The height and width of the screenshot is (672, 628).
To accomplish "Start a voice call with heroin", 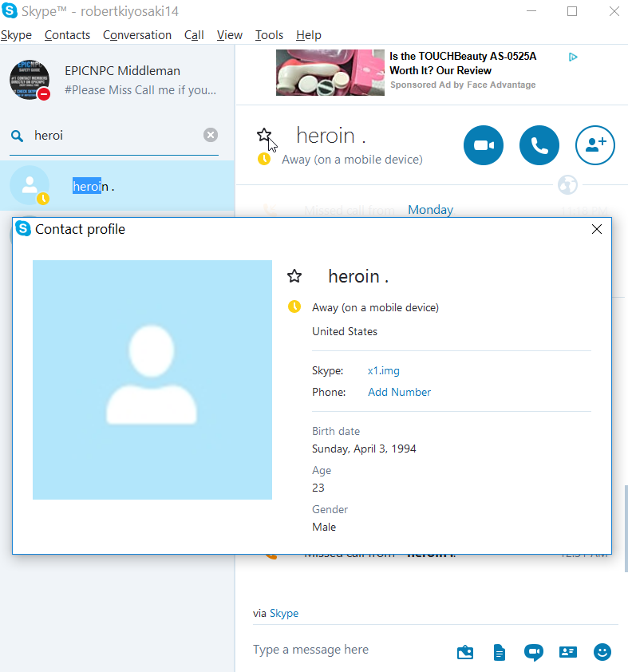I will (x=539, y=145).
